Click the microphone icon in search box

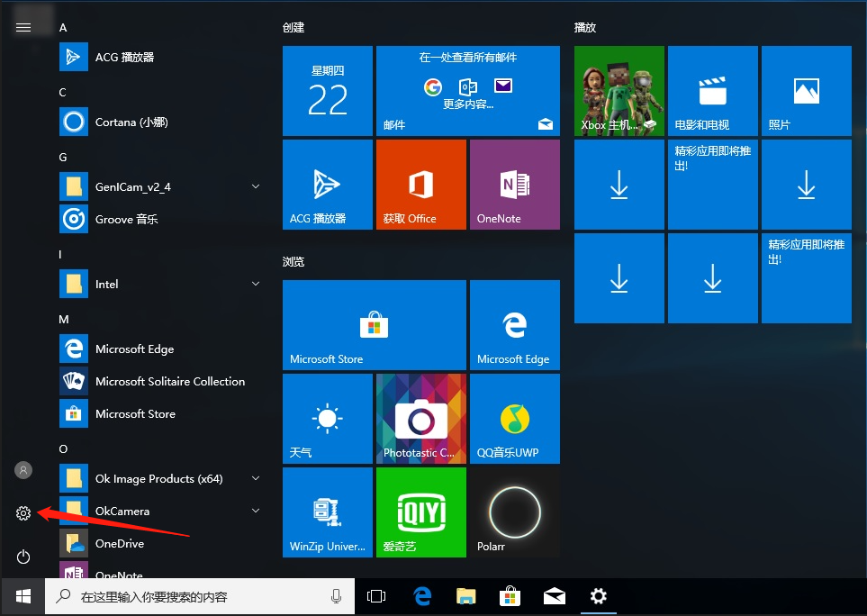coord(336,596)
